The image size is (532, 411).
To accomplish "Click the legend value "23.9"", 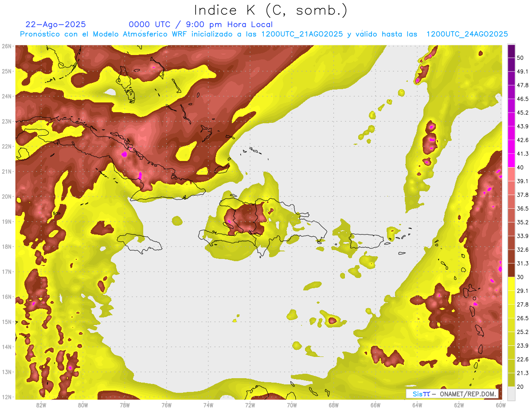I will [x=523, y=346].
